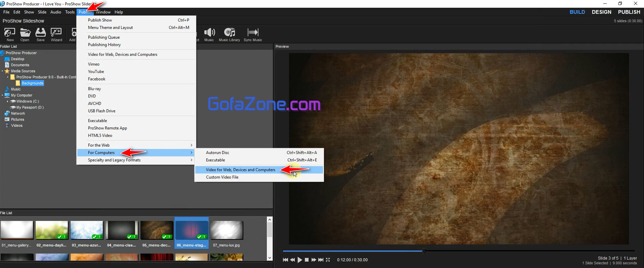Stop preview playback
The width and height of the screenshot is (644, 268).
[307, 260]
